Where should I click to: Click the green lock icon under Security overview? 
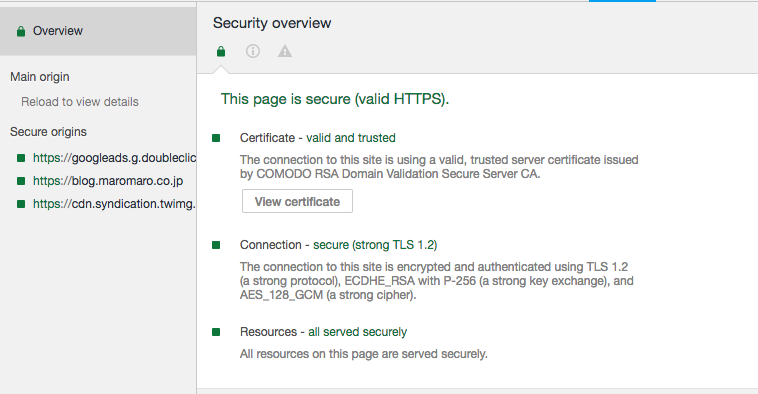coord(221,51)
